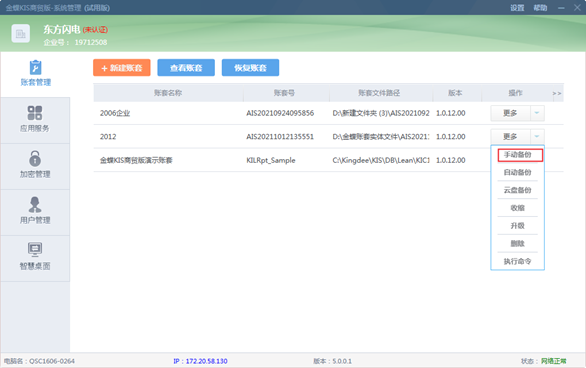Image resolution: width=586 pixels, height=368 pixels.
Task: Open 应用服务 sidebar section
Action: point(35,120)
